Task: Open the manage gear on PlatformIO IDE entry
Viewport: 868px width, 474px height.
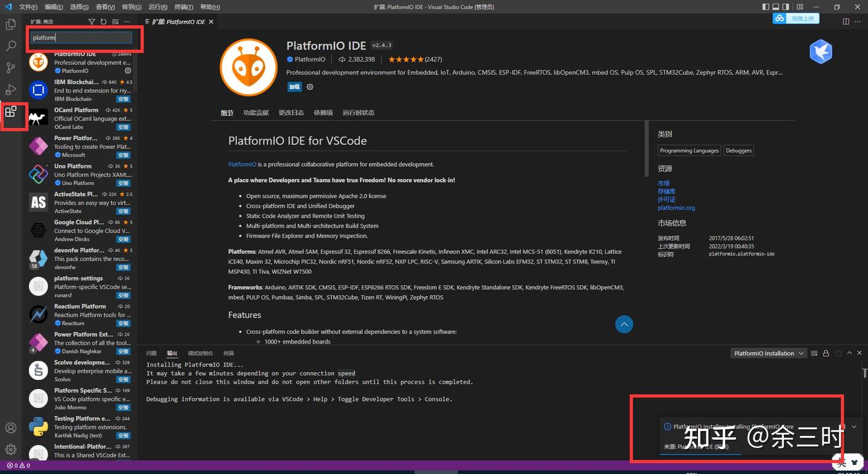Action: [x=128, y=71]
